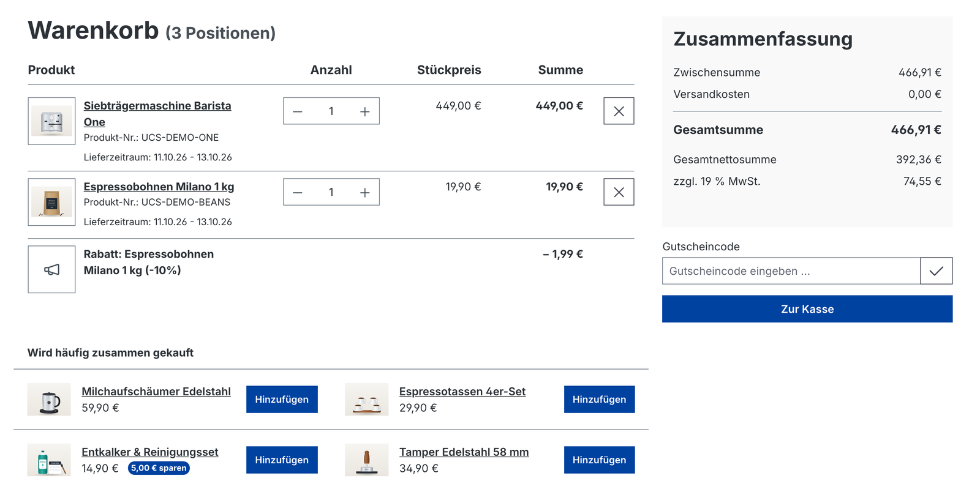The height and width of the screenshot is (481, 980).
Task: Open Espressobohnen Milano 1 kg product link
Action: click(x=159, y=187)
